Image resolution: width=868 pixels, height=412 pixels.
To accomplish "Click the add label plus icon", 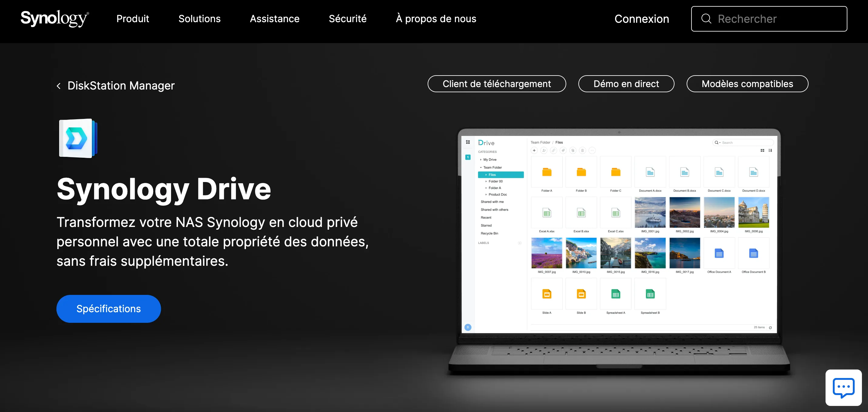I will click(x=520, y=243).
